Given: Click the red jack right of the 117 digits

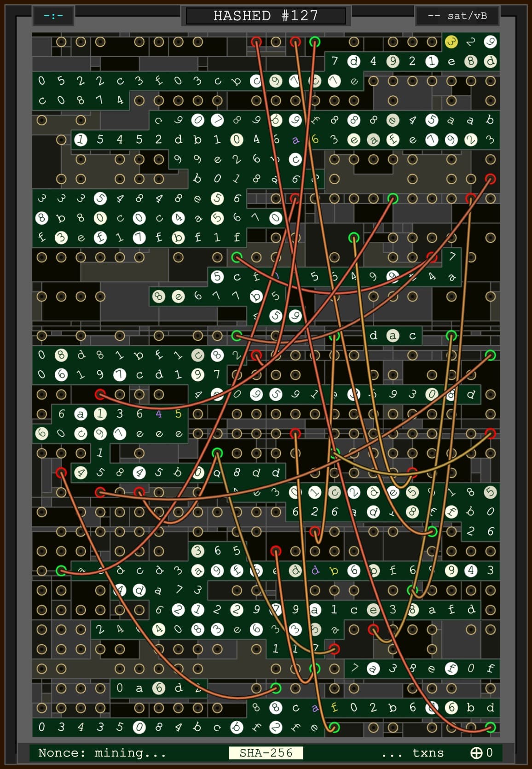Looking at the screenshot, I should pos(335,649).
